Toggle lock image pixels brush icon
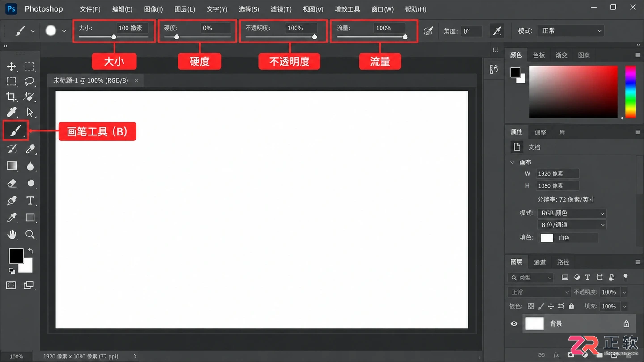 click(x=541, y=306)
